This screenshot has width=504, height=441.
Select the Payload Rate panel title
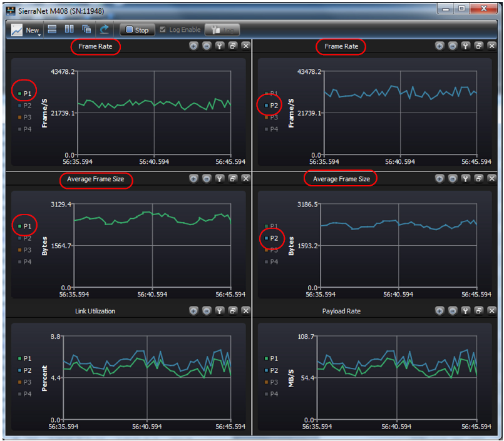click(341, 311)
